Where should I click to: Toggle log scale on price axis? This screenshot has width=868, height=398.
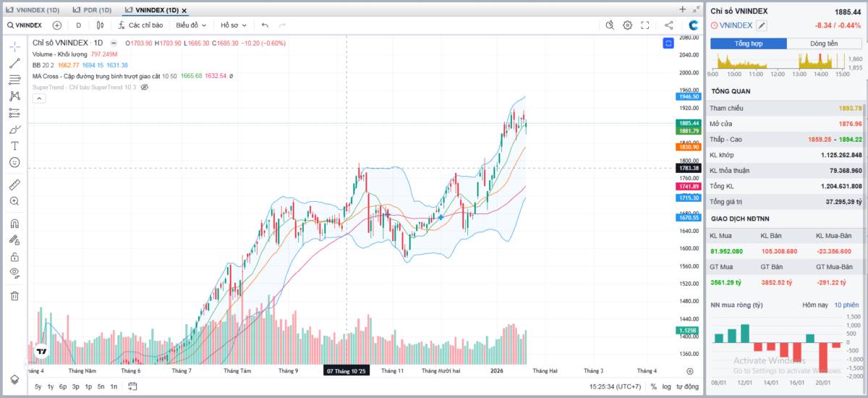[666, 386]
